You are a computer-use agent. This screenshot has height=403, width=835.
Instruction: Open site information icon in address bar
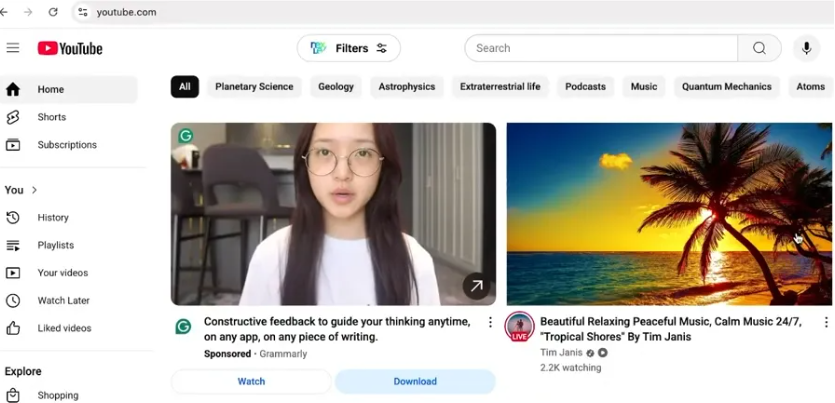point(83,12)
